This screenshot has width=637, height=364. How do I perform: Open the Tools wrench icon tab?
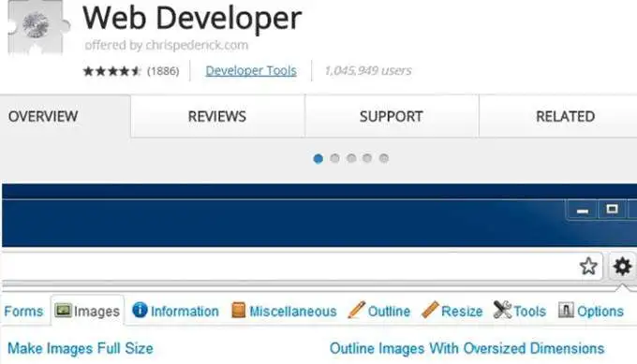(x=502, y=310)
